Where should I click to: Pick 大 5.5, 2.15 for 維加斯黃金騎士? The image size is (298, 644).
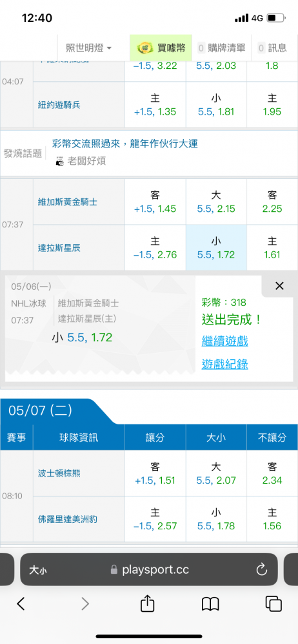(x=216, y=202)
